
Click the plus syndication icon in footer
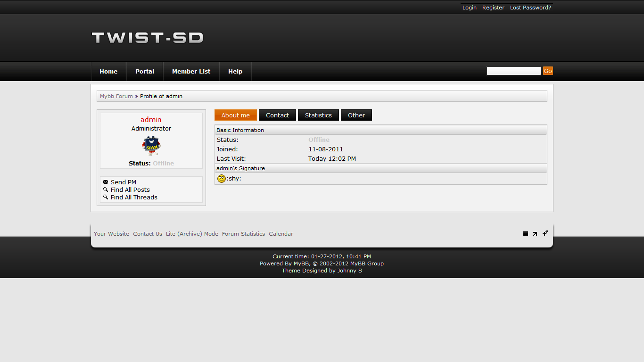[545, 233]
